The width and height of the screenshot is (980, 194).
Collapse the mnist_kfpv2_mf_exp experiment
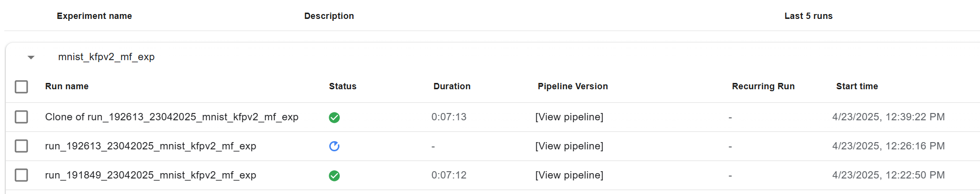click(31, 57)
